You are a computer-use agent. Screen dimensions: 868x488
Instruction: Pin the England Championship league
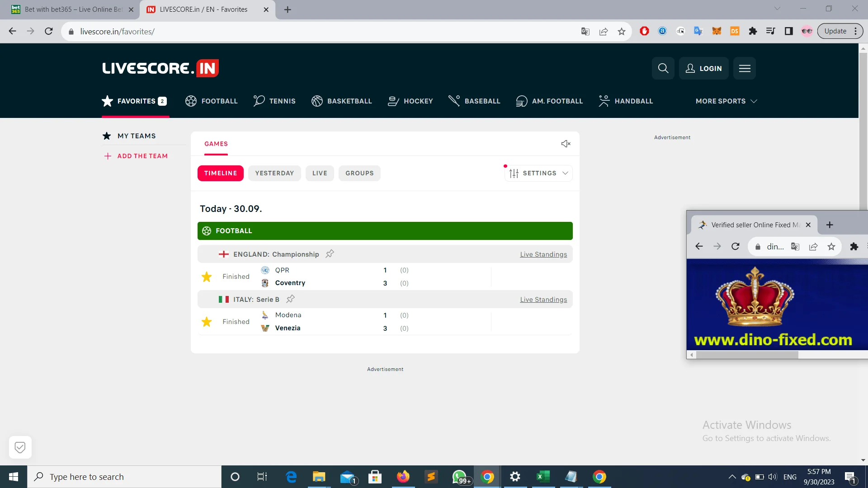330,253
